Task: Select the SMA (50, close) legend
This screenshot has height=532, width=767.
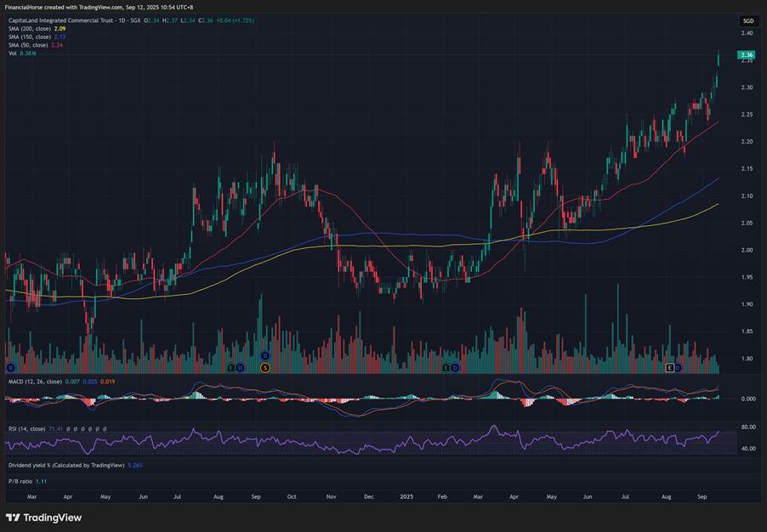Action: click(29, 44)
